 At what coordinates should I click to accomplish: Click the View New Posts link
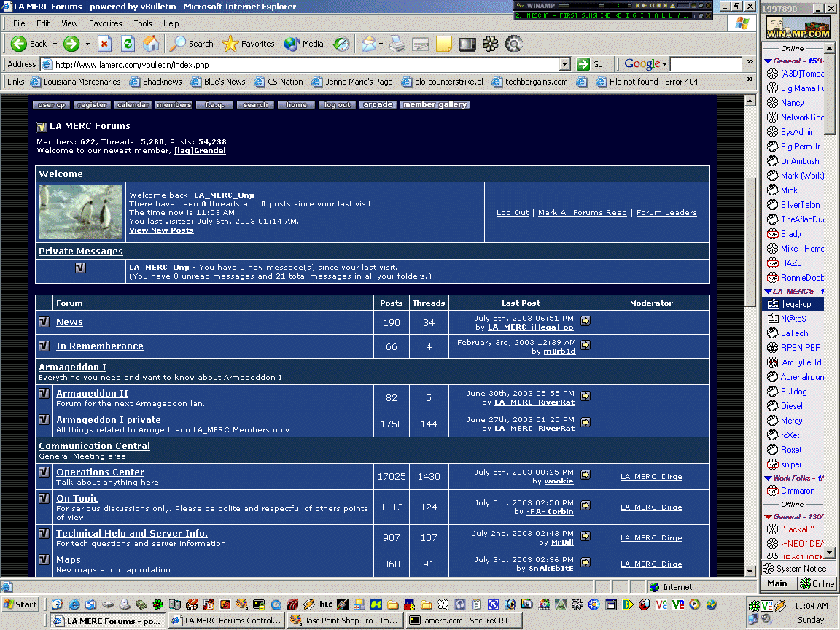point(161,230)
